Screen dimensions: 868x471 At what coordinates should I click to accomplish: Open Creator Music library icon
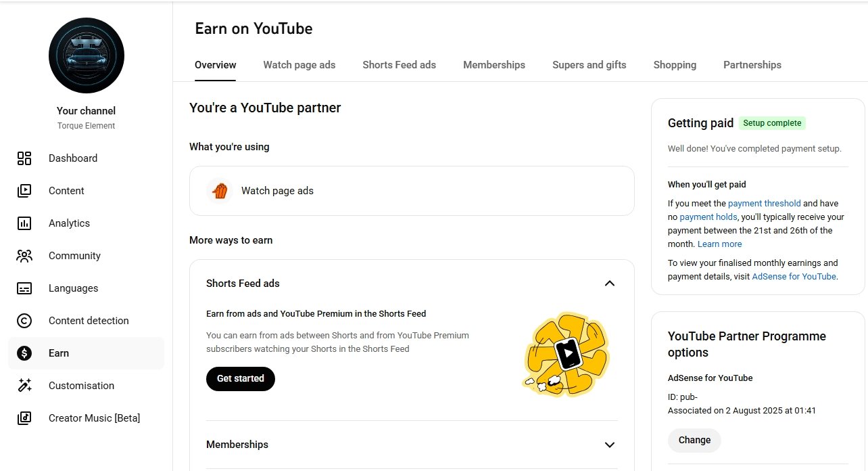pyautogui.click(x=24, y=418)
